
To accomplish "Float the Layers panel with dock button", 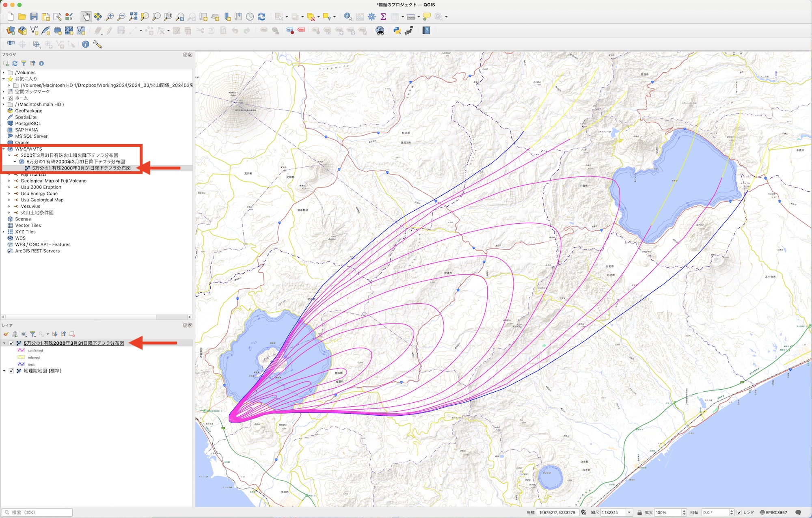I will [185, 325].
